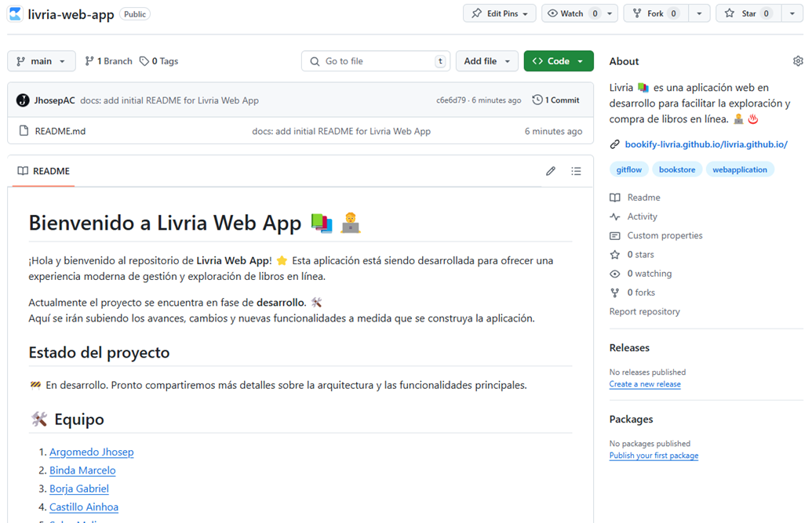
Task: Open the README outline list icon
Action: pyautogui.click(x=576, y=171)
